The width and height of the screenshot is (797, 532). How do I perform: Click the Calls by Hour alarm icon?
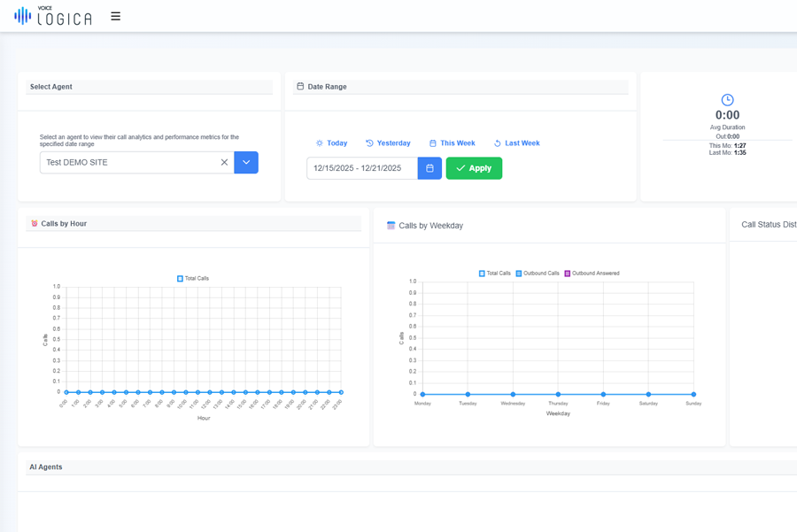click(35, 224)
